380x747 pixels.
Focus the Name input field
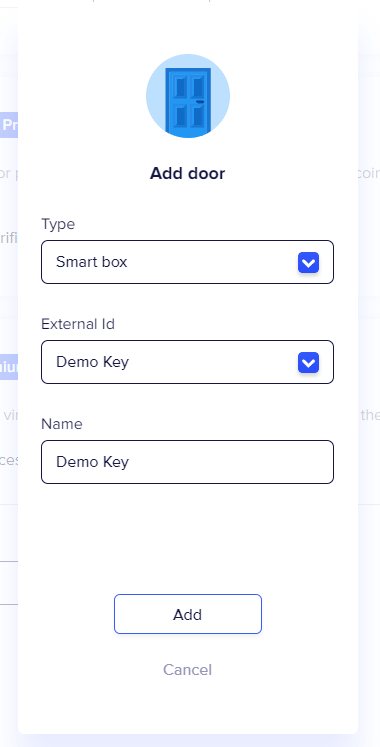[x=187, y=462]
